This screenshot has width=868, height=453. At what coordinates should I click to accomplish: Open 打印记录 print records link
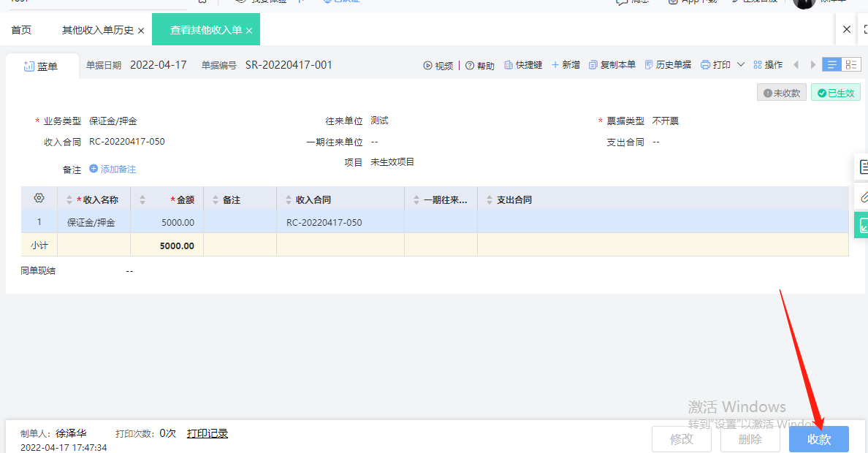[208, 433]
